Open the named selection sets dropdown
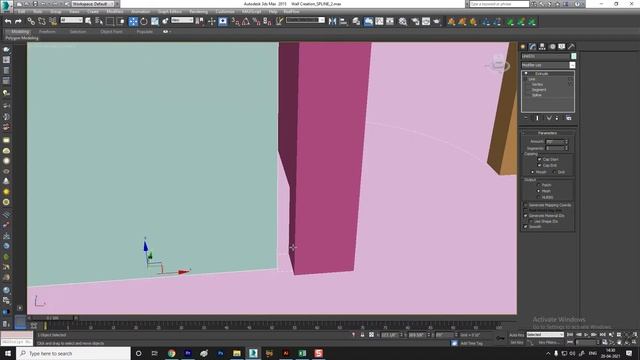 tap(305, 20)
